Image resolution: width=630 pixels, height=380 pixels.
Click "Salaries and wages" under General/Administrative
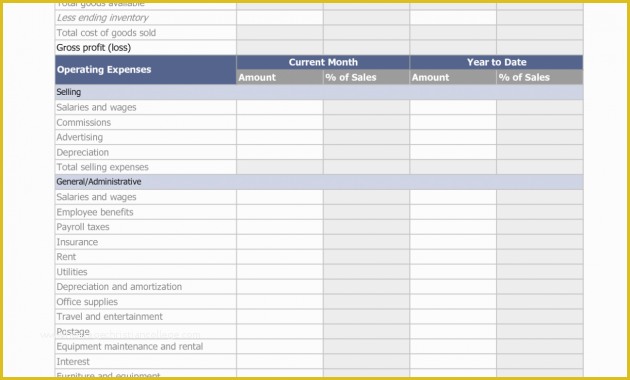click(x=96, y=197)
